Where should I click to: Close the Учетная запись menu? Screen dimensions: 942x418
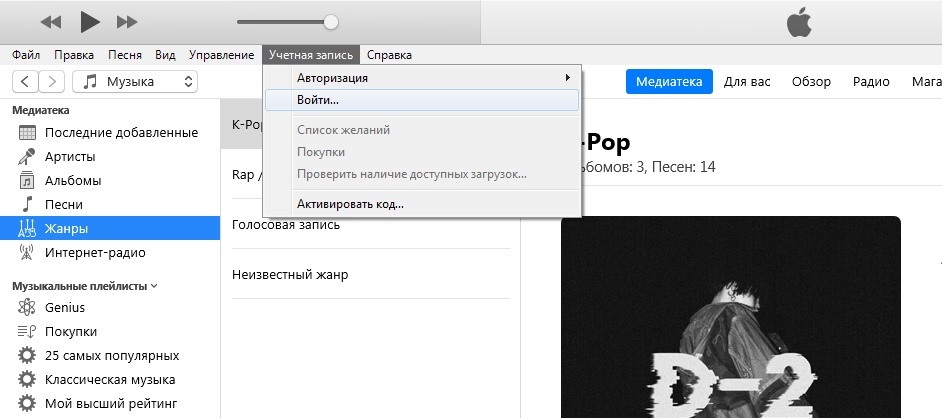pos(311,55)
